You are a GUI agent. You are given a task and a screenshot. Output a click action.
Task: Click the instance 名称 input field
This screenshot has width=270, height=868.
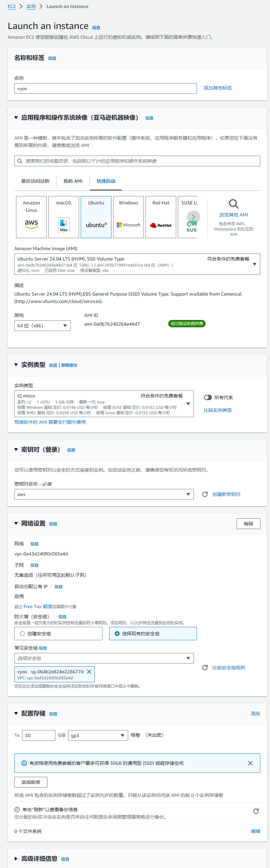point(106,89)
